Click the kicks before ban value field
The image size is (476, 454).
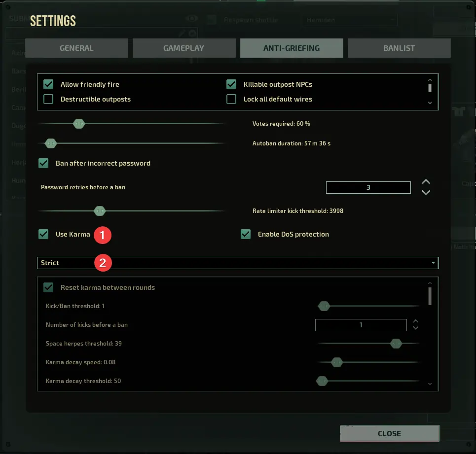(x=361, y=325)
